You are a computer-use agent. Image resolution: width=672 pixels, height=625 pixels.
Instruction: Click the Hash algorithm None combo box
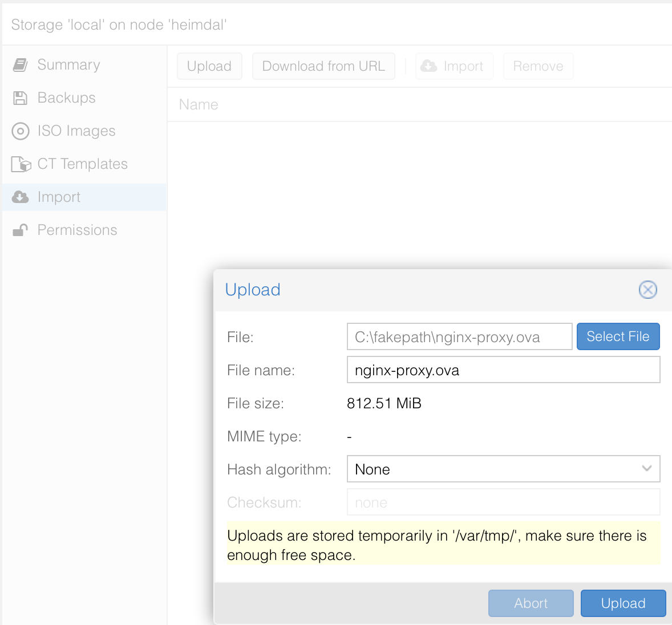point(503,469)
